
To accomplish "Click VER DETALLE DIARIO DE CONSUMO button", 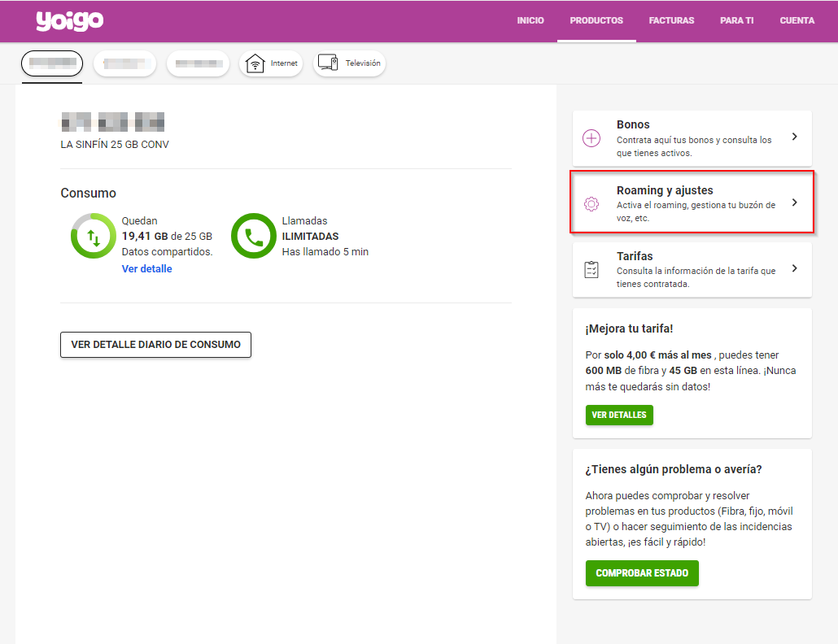I will coord(155,345).
